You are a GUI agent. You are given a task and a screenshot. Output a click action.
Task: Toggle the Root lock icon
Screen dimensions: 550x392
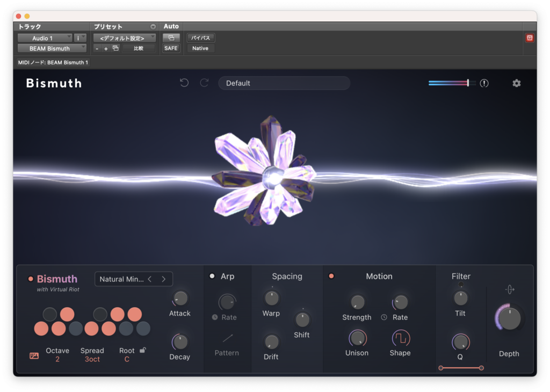pyautogui.click(x=143, y=350)
